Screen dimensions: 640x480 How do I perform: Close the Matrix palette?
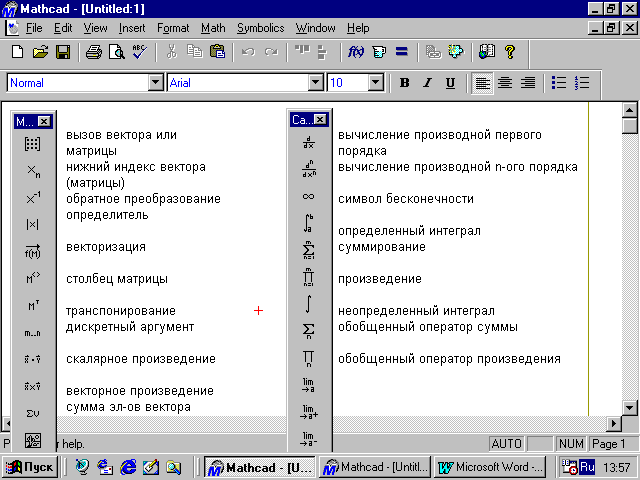44,121
